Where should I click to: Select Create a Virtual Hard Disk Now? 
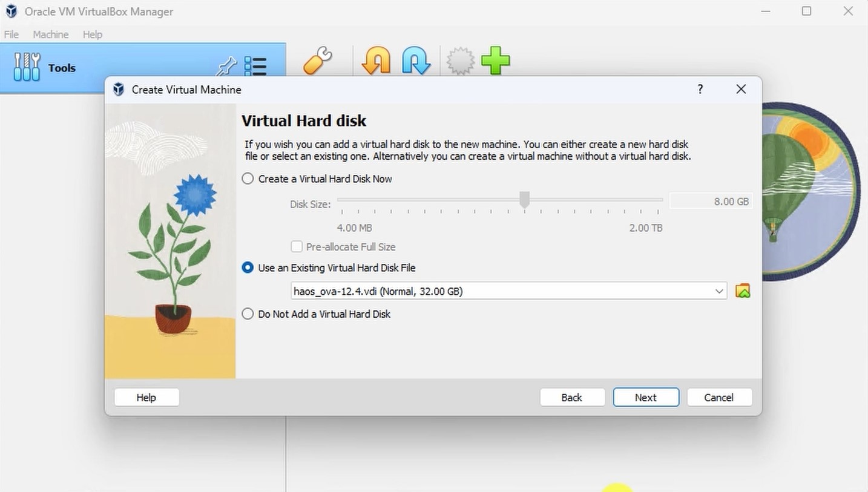(x=248, y=179)
